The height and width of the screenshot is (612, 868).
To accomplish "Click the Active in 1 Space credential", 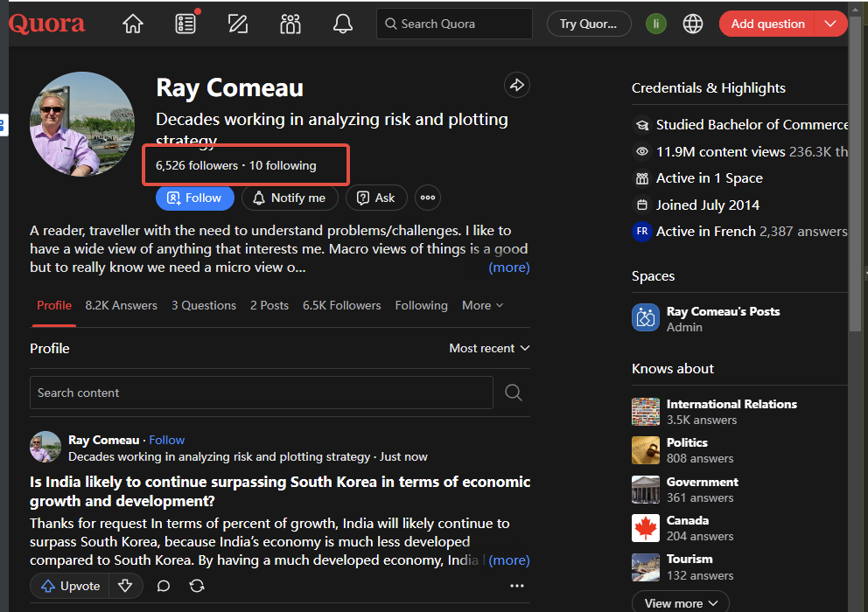I will point(709,178).
